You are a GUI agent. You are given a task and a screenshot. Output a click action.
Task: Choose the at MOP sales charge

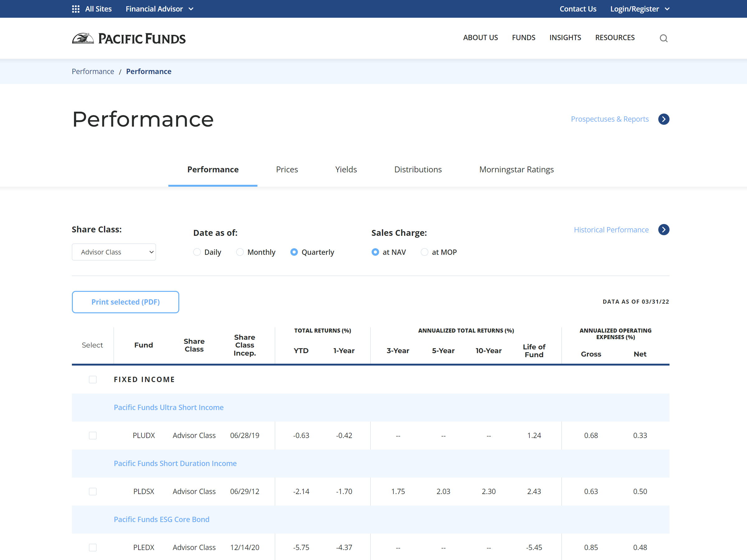click(425, 252)
